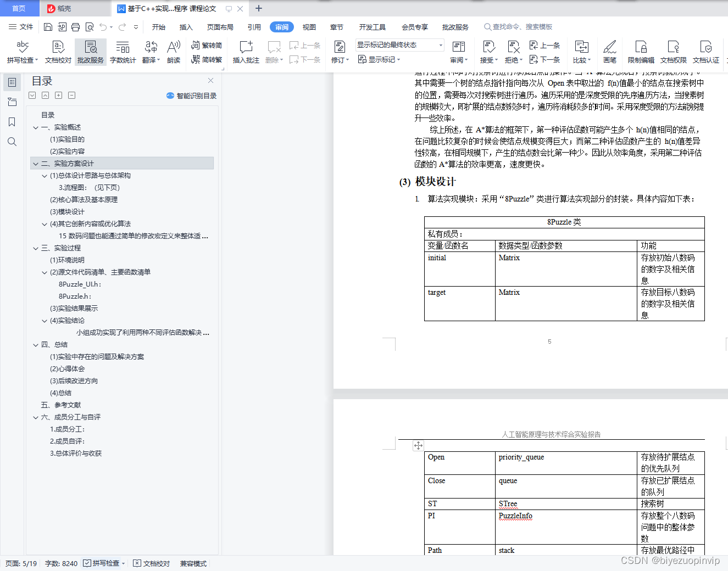Collapse the 三、实验过程 outline node
728x571 pixels.
36,248
